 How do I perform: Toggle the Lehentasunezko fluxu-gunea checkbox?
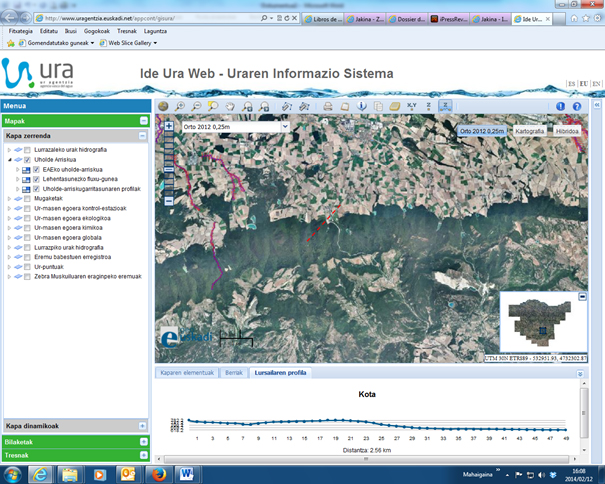click(37, 179)
